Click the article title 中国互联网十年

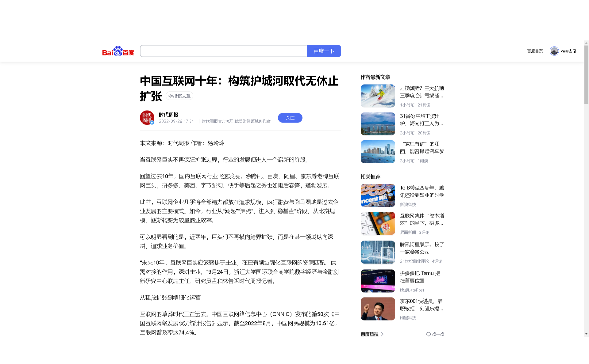(239, 88)
